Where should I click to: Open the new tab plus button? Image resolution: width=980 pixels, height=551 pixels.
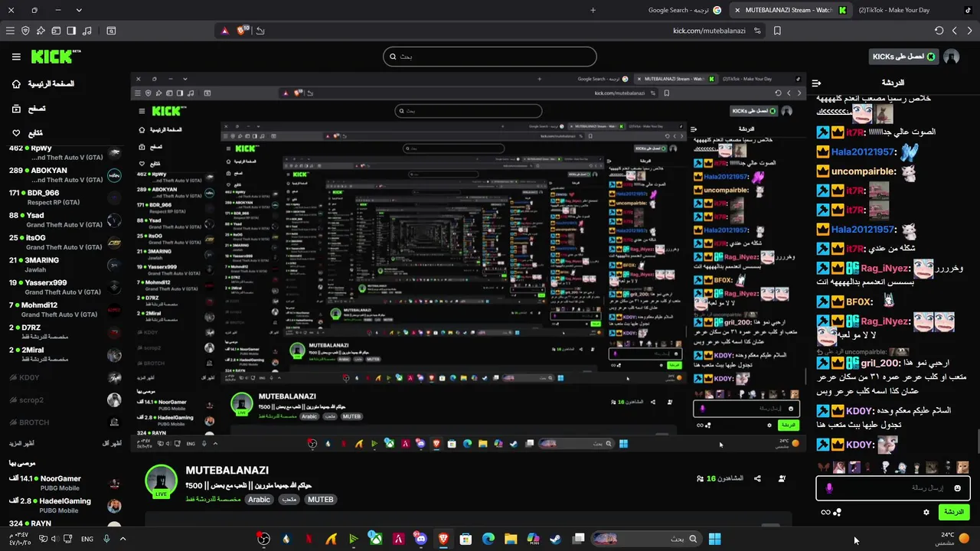point(593,10)
